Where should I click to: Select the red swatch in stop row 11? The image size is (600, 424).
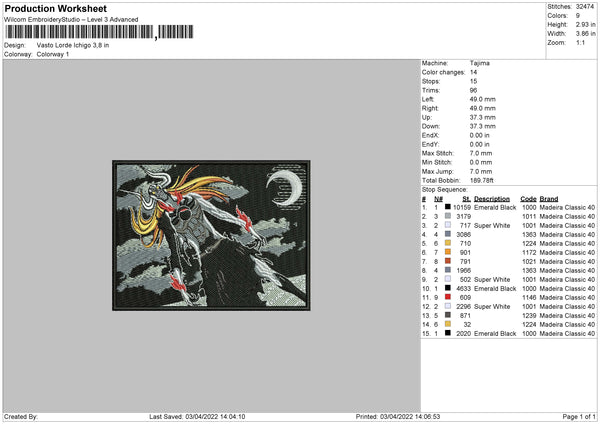[x=448, y=297]
